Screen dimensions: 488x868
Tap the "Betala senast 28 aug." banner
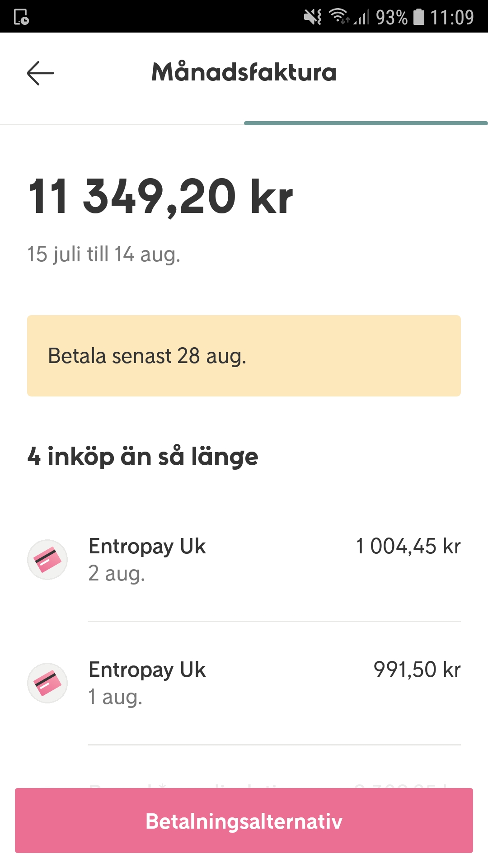click(x=244, y=356)
